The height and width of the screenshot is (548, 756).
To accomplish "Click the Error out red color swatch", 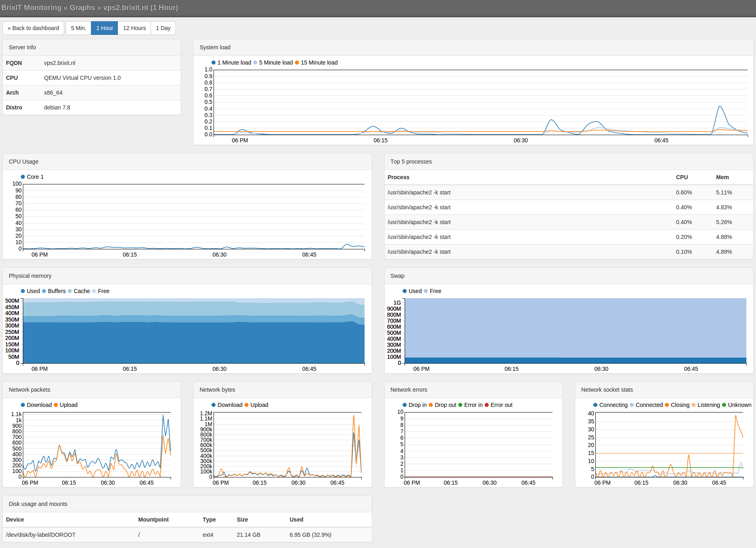I will pyautogui.click(x=486, y=405).
